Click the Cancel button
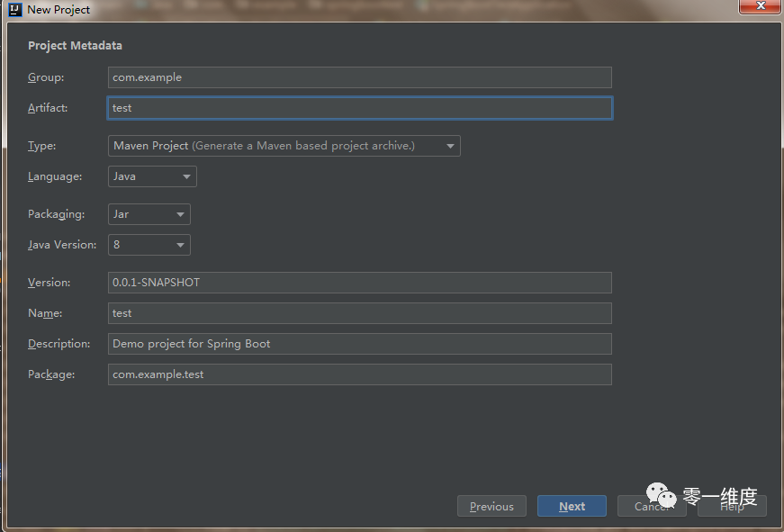The width and height of the screenshot is (784, 532). click(x=652, y=506)
